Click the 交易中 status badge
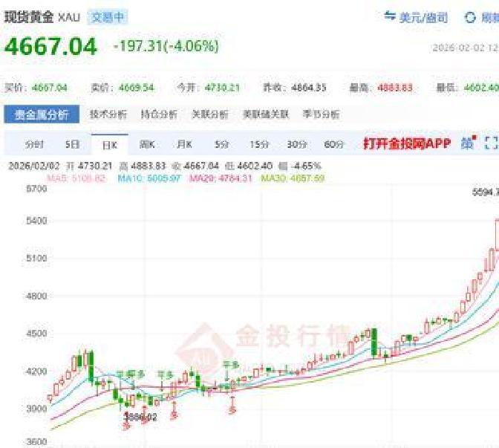 click(x=108, y=17)
